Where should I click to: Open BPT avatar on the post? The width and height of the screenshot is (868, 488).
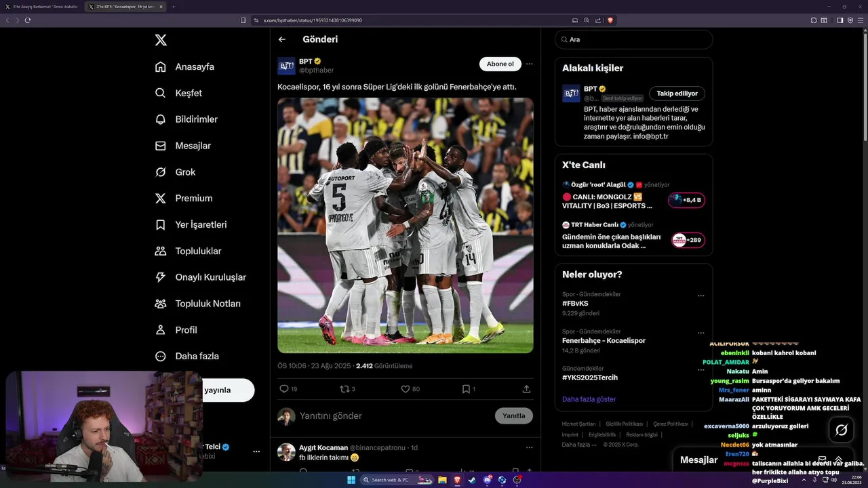[x=286, y=66]
